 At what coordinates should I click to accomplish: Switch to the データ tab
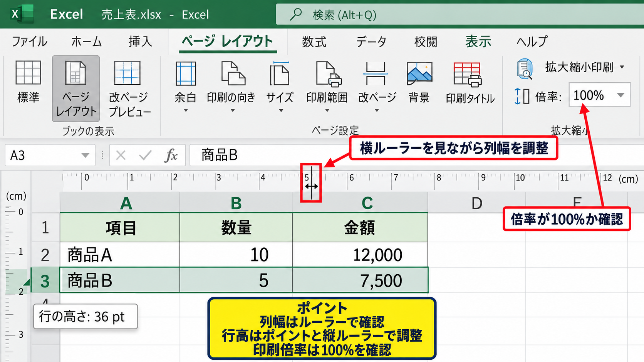point(371,42)
